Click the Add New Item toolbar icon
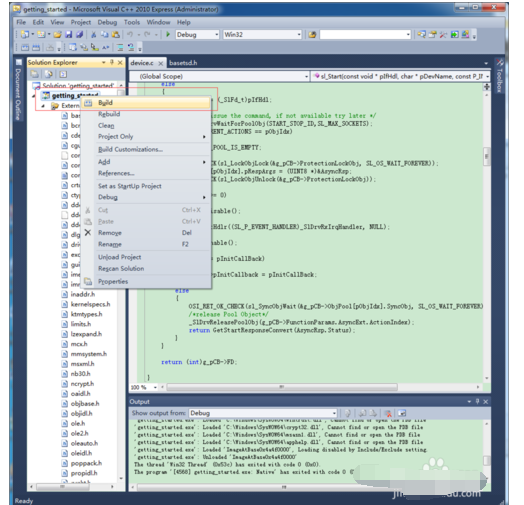 click(x=41, y=34)
